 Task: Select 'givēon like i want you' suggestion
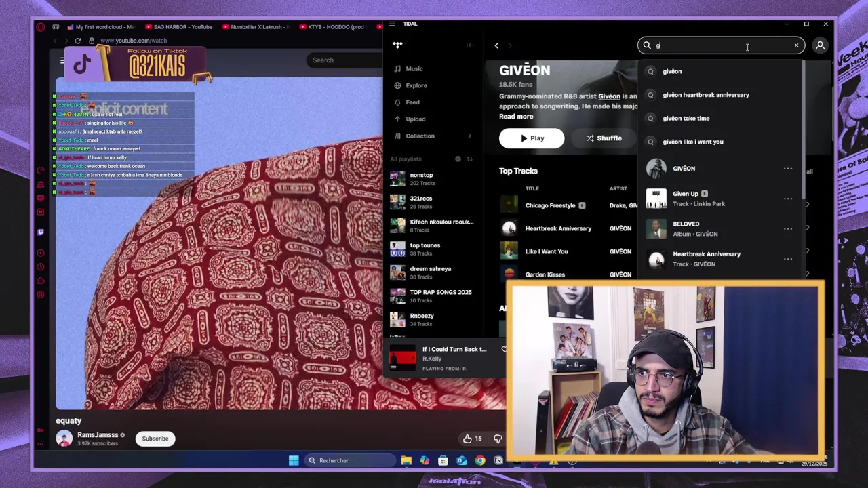pos(692,142)
